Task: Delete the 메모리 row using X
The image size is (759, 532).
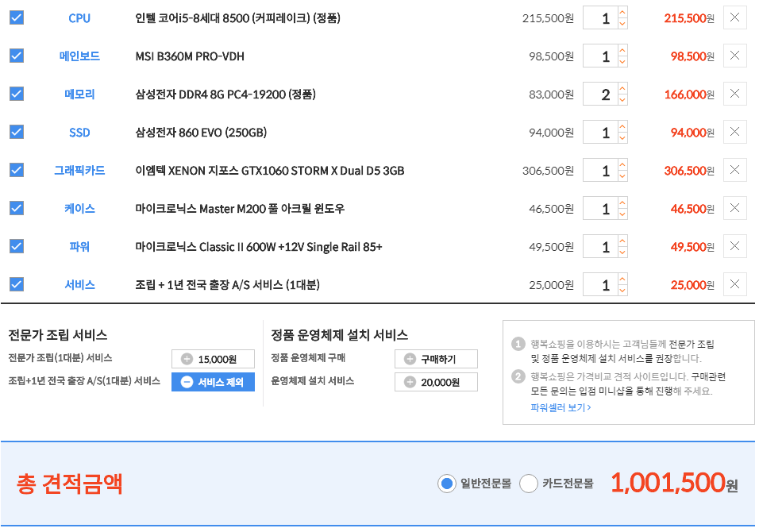Action: tap(734, 94)
